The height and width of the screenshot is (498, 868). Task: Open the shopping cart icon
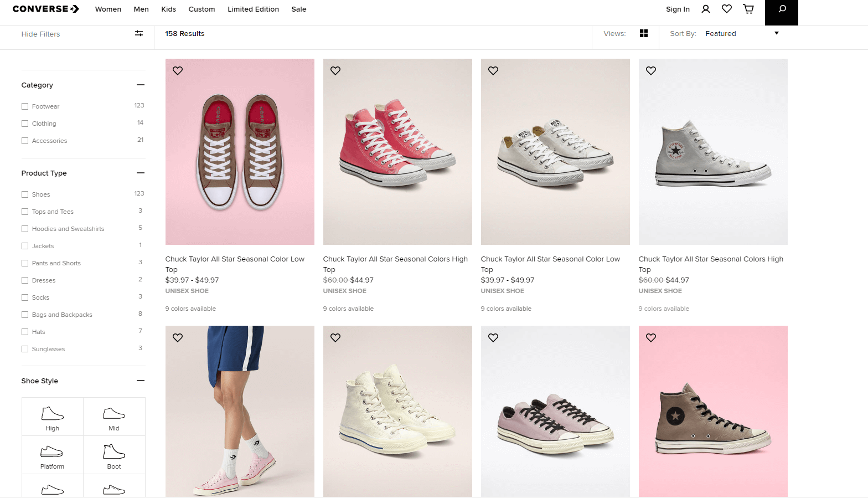click(748, 9)
